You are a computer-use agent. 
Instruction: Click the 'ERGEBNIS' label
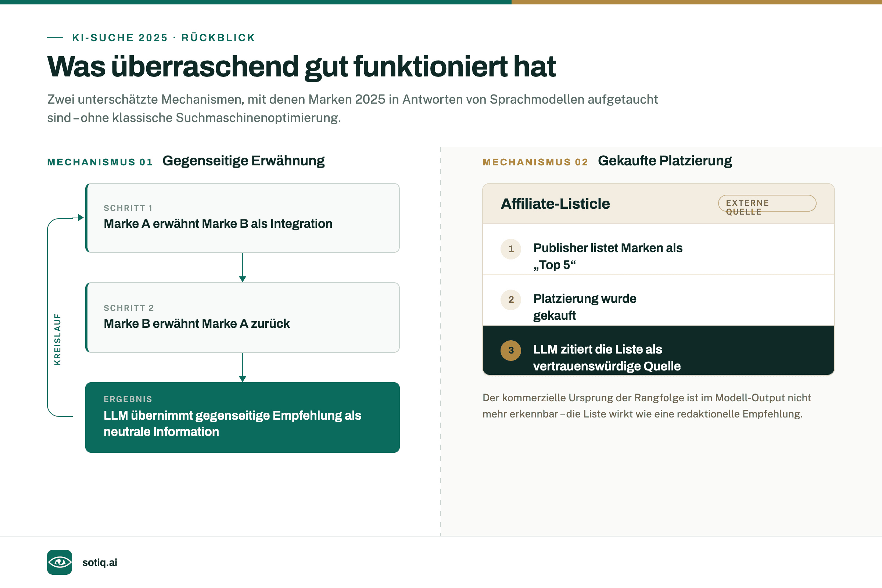128,399
